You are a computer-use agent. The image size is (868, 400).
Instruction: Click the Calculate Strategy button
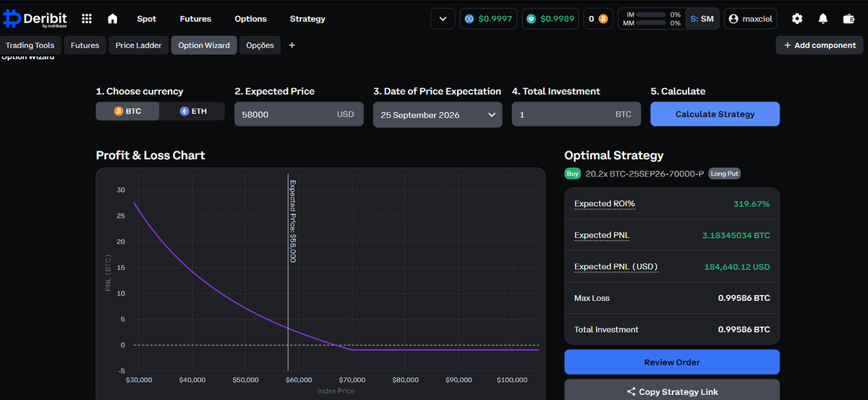point(715,114)
